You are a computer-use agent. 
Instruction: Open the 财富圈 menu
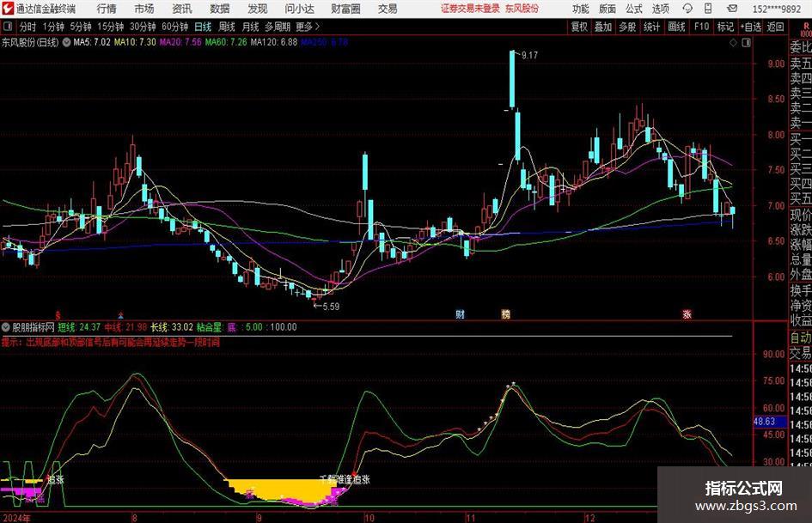(346, 9)
